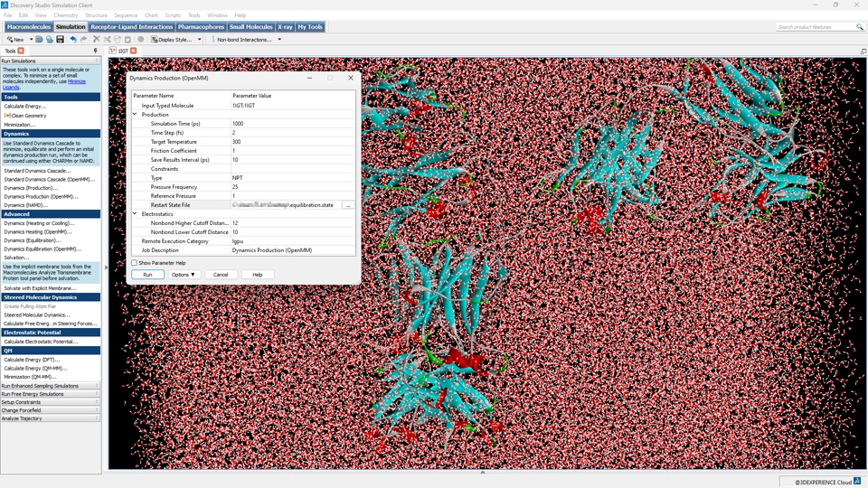Image resolution: width=868 pixels, height=488 pixels.
Task: Expand Run Enhanced Sampling Simulations section
Action: 50,386
